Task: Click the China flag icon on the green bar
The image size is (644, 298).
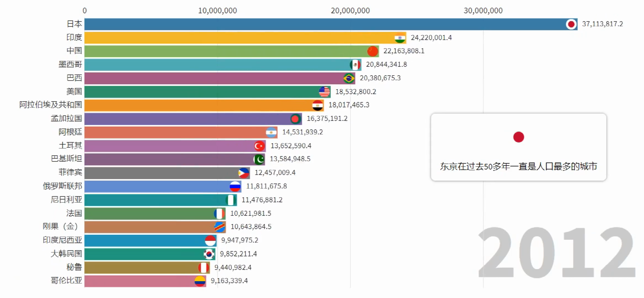Action: coord(372,51)
